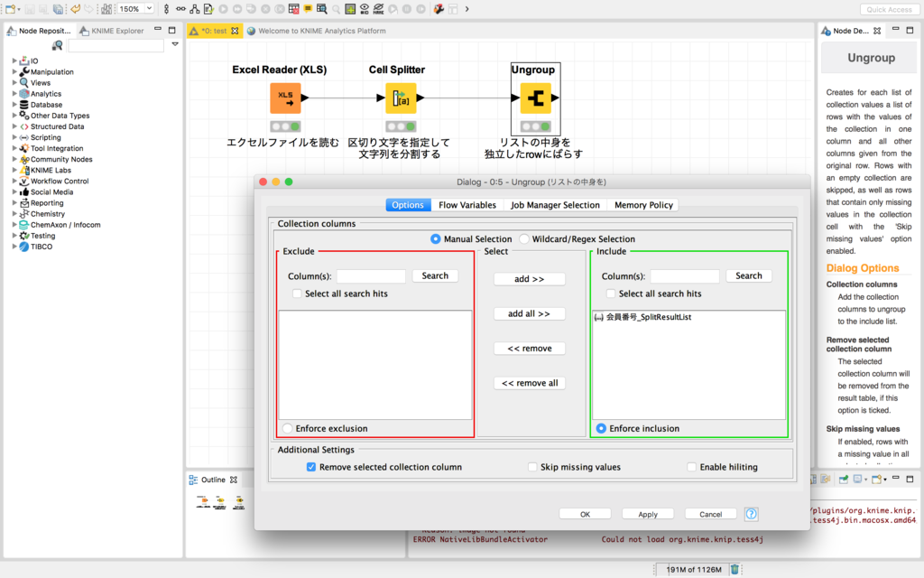This screenshot has width=924, height=578.
Task: Click the Save All toolbar icon
Action: click(x=58, y=9)
